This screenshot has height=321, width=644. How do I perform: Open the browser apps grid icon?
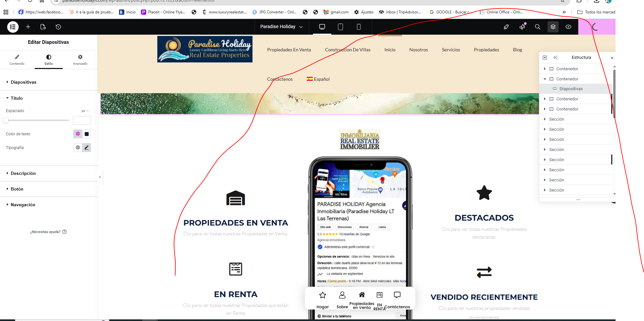pos(6,12)
